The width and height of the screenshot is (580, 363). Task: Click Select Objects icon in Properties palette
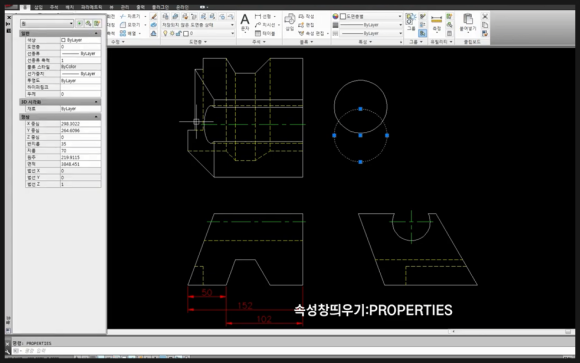(x=88, y=23)
